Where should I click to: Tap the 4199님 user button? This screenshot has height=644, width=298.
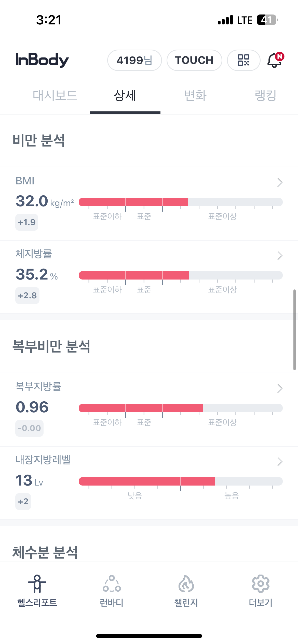(134, 60)
